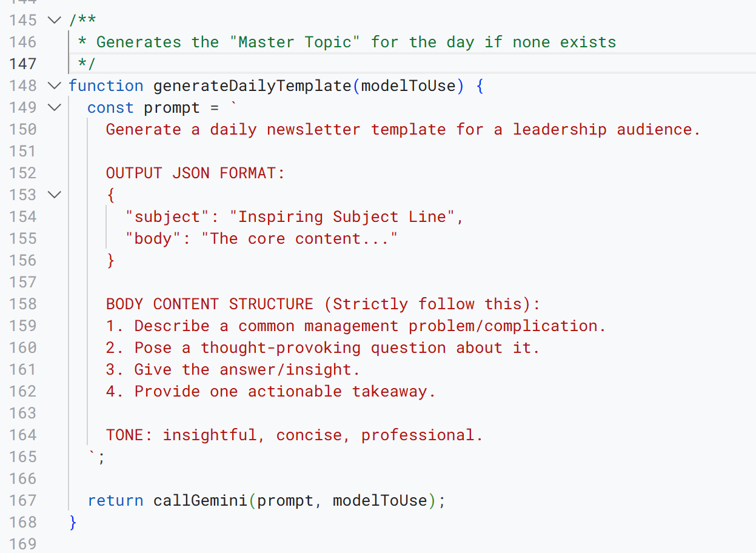Click line number 147 in the gutter
The height and width of the screenshot is (553, 756).
[23, 64]
